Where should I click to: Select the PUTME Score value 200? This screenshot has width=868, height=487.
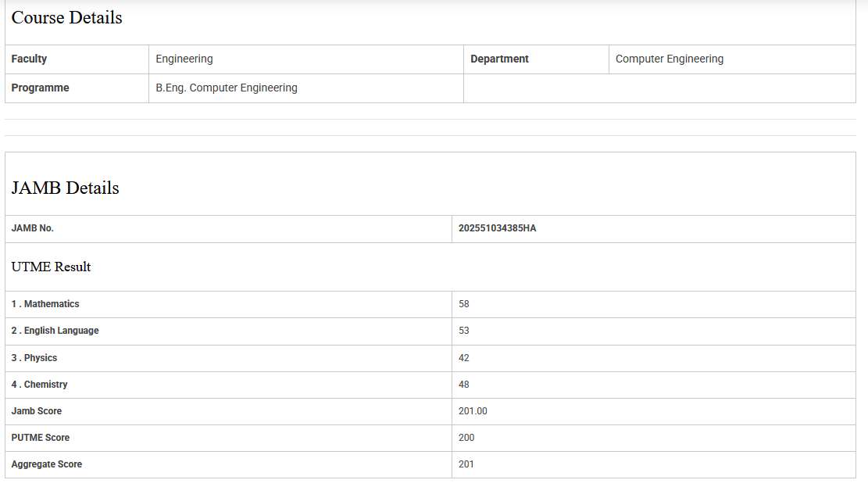coord(466,438)
